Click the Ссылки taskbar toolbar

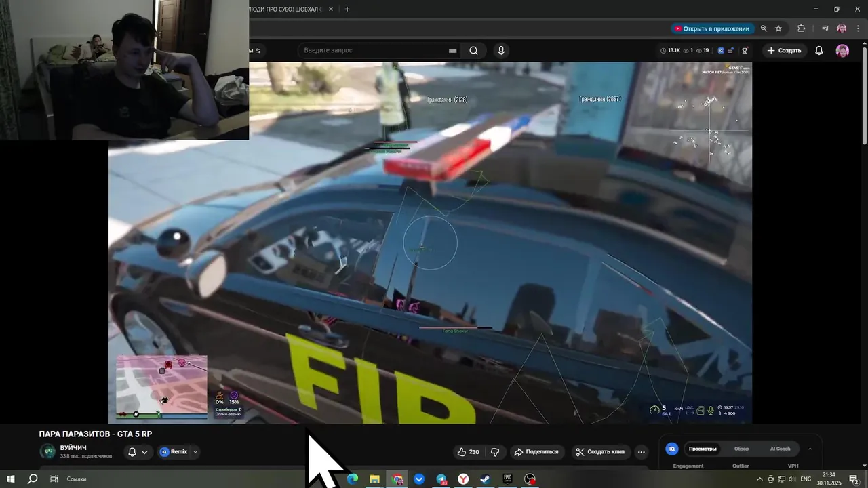(x=77, y=479)
